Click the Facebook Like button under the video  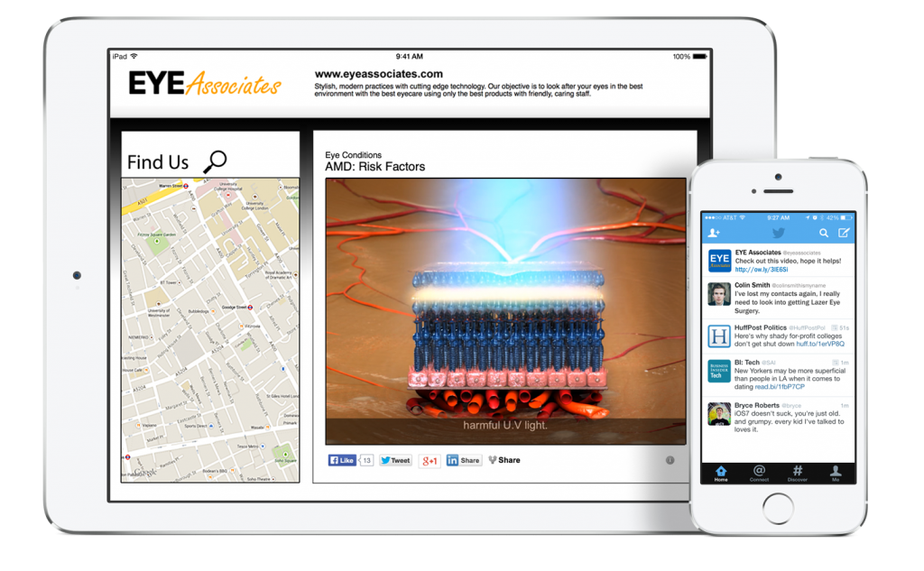342,460
